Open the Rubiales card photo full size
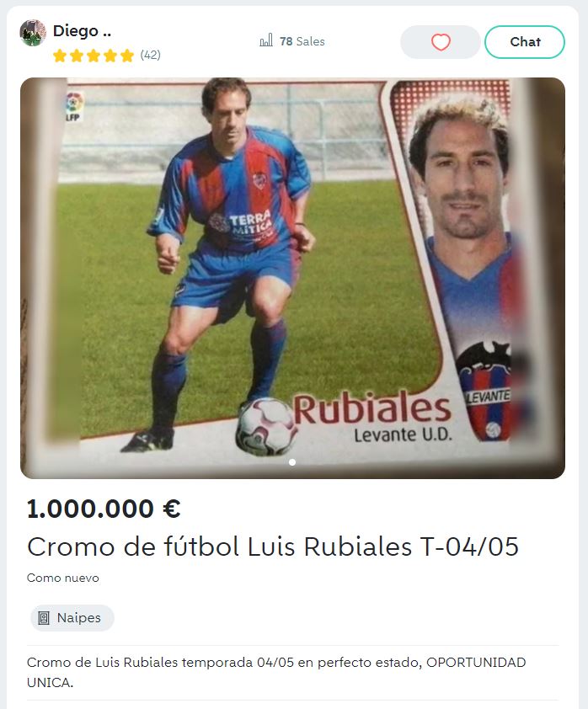 (292, 278)
